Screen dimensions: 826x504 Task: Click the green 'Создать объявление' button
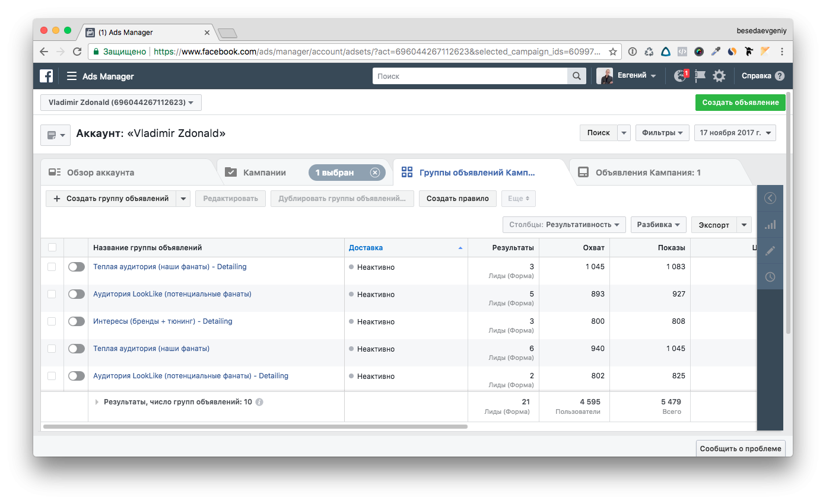(740, 103)
